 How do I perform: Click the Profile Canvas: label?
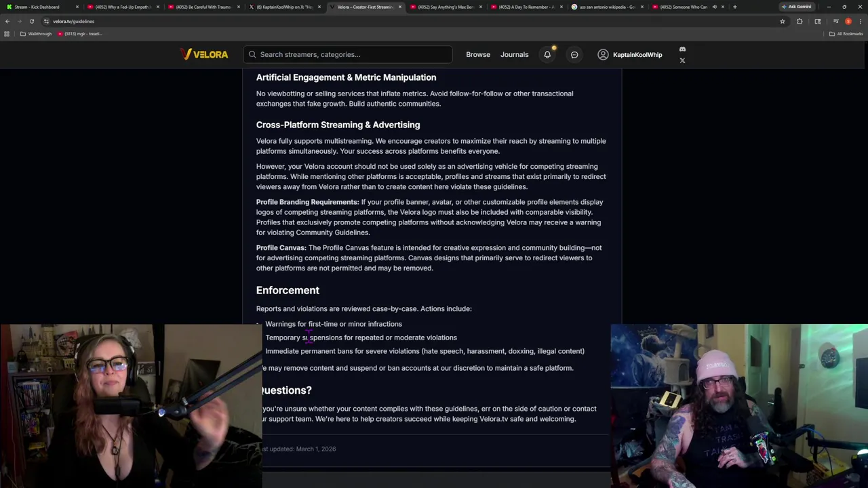click(x=281, y=248)
